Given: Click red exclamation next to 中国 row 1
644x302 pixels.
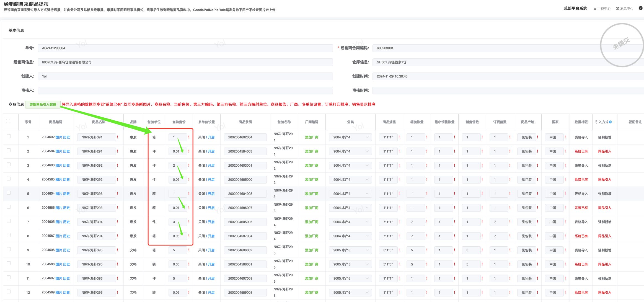Looking at the screenshot, I should [565, 137].
